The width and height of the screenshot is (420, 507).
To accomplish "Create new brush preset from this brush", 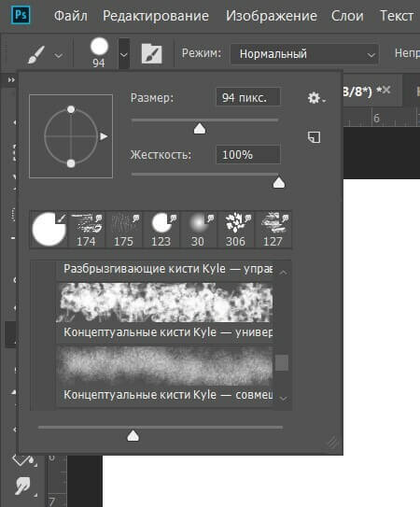I will pyautogui.click(x=314, y=137).
